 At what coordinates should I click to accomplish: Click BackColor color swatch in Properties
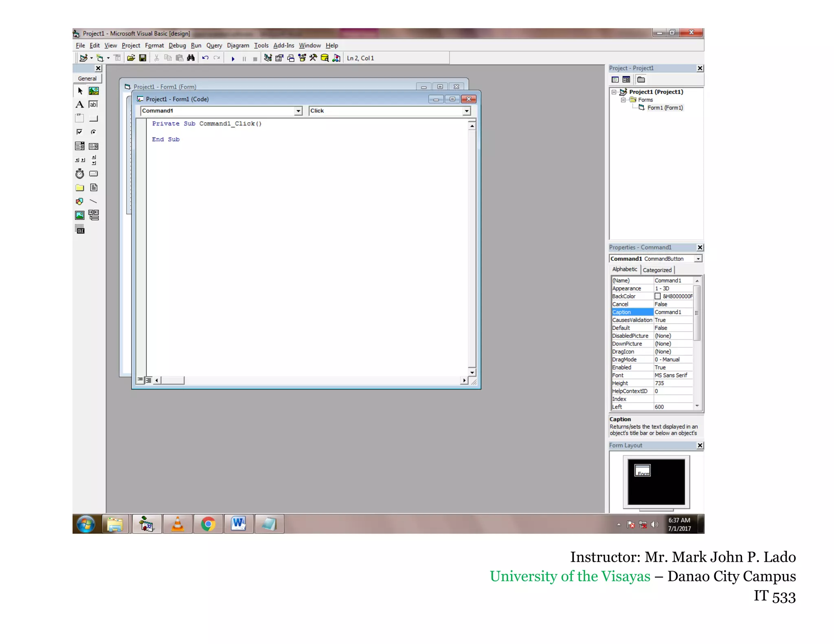[x=658, y=296]
